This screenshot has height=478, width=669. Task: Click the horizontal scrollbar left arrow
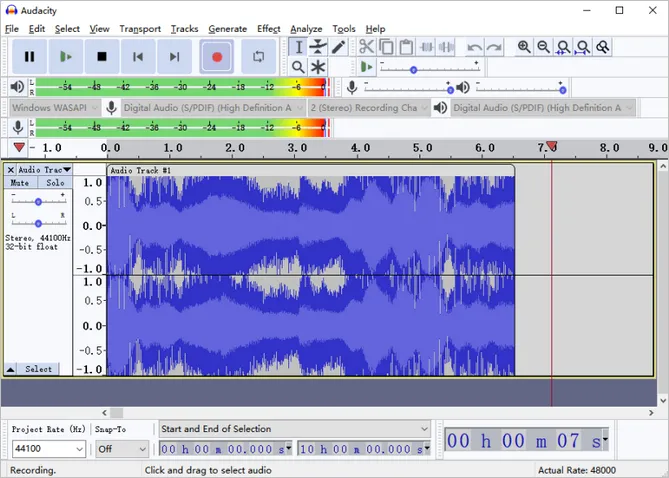[x=105, y=413]
